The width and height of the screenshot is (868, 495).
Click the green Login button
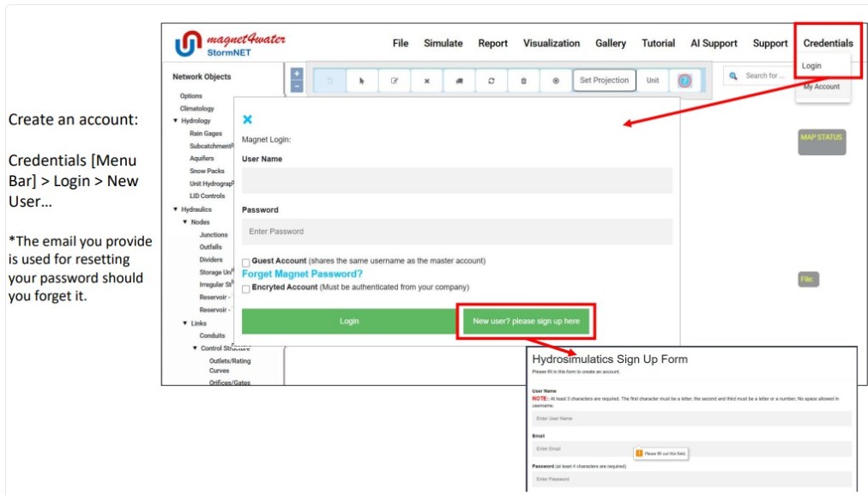coord(349,321)
